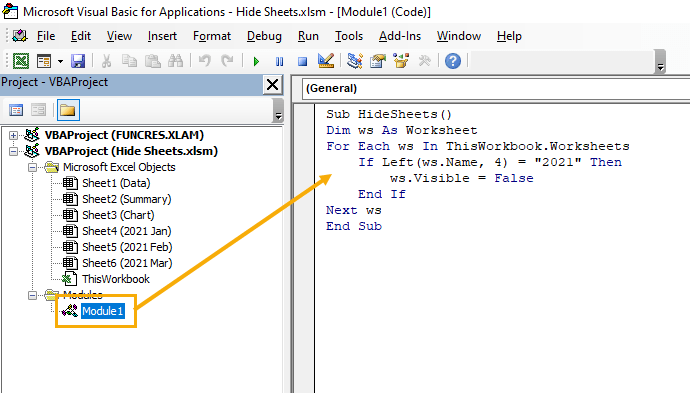Click View Code icon in Project panel
The width and height of the screenshot is (690, 393).
pos(16,110)
